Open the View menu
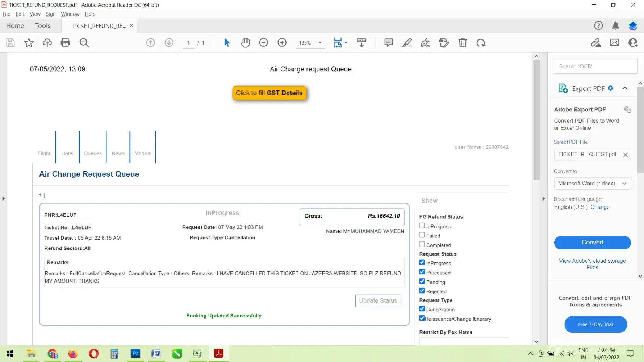Image resolution: width=644 pixels, height=362 pixels. [35, 14]
